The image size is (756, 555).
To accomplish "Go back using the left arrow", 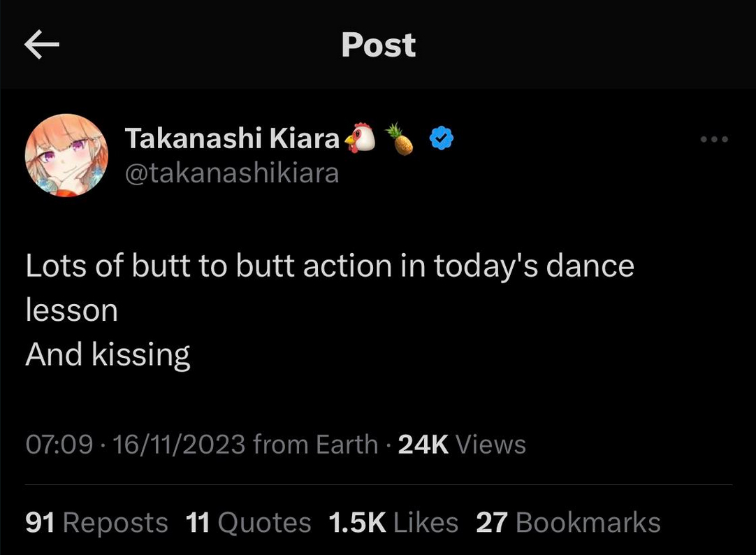I will coord(41,44).
